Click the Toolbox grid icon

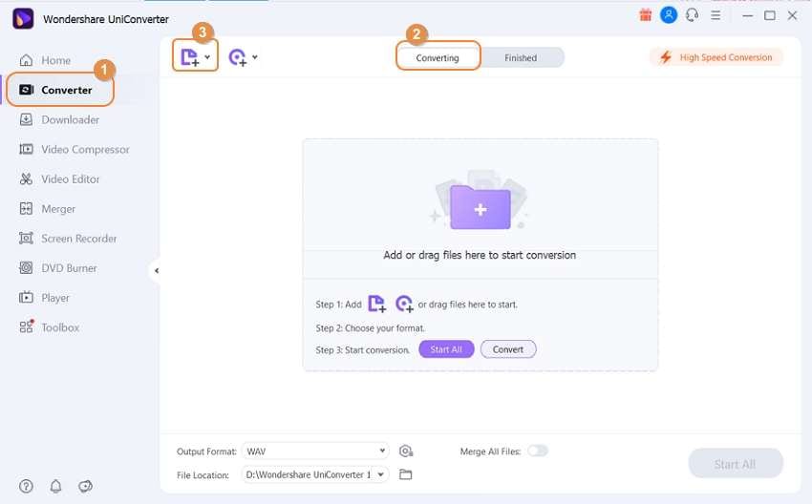[27, 326]
